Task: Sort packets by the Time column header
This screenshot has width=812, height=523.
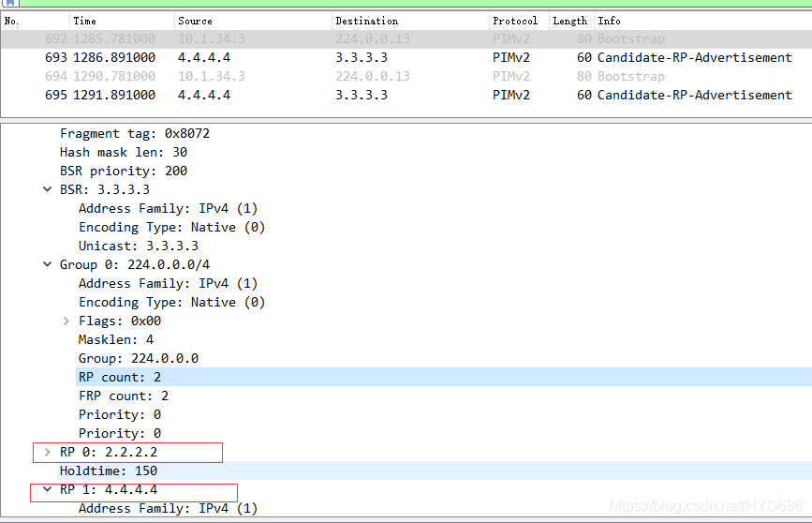Action: 122,21
